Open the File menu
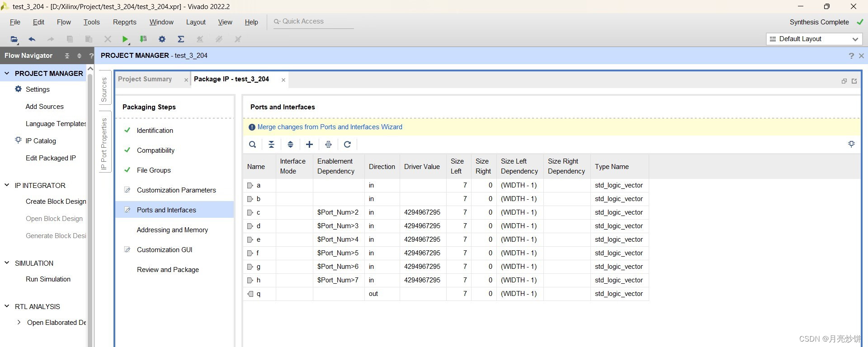 click(15, 22)
